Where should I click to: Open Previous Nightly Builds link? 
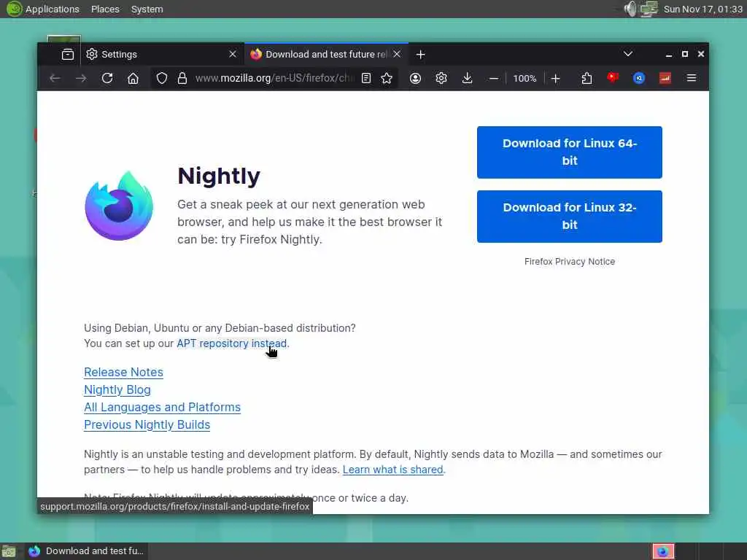tap(147, 425)
